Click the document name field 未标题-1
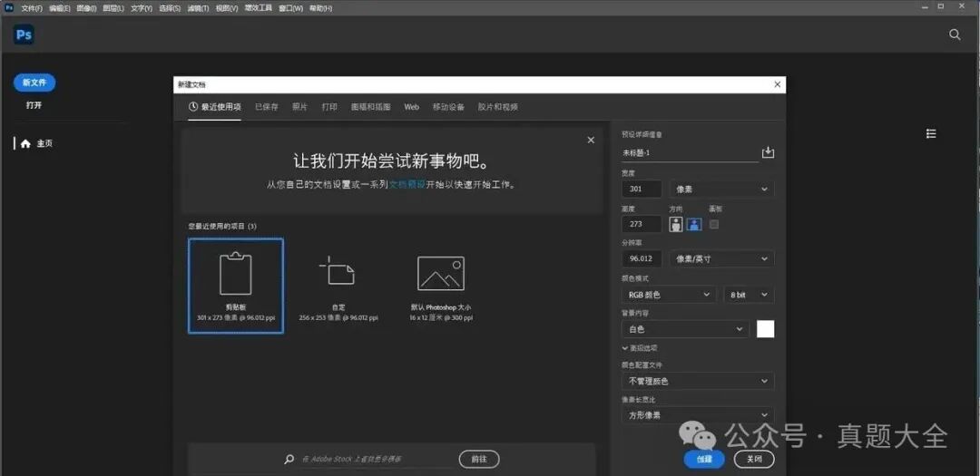Image resolution: width=980 pixels, height=476 pixels. coord(690,153)
